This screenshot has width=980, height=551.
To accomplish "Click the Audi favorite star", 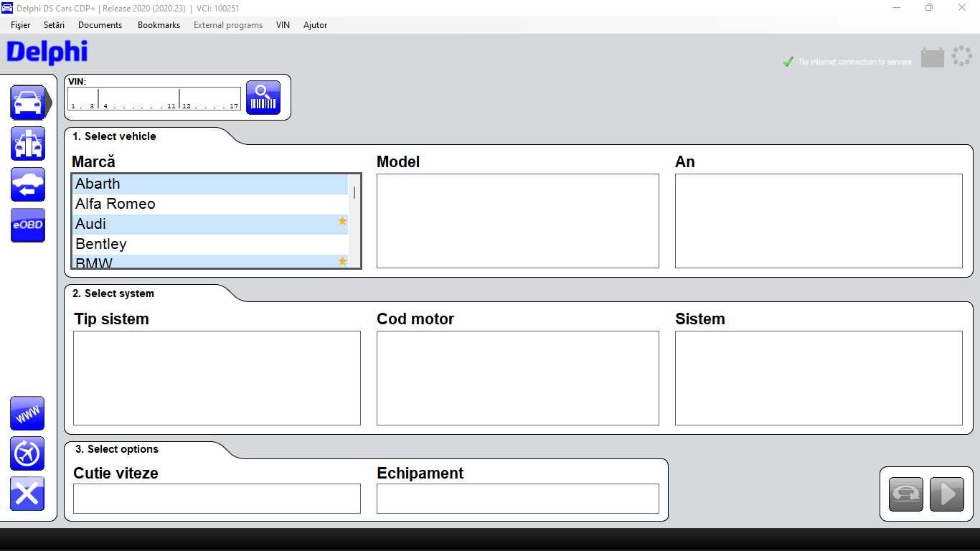I will 342,221.
